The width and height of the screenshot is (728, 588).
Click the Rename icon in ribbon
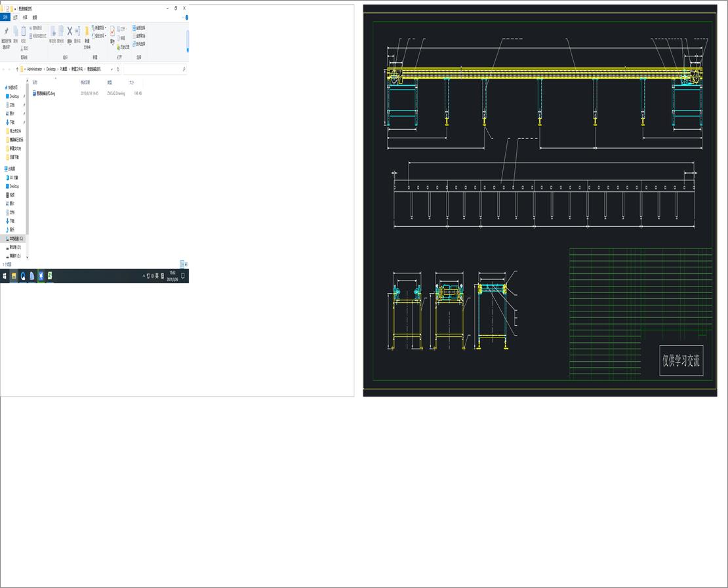(x=77, y=31)
